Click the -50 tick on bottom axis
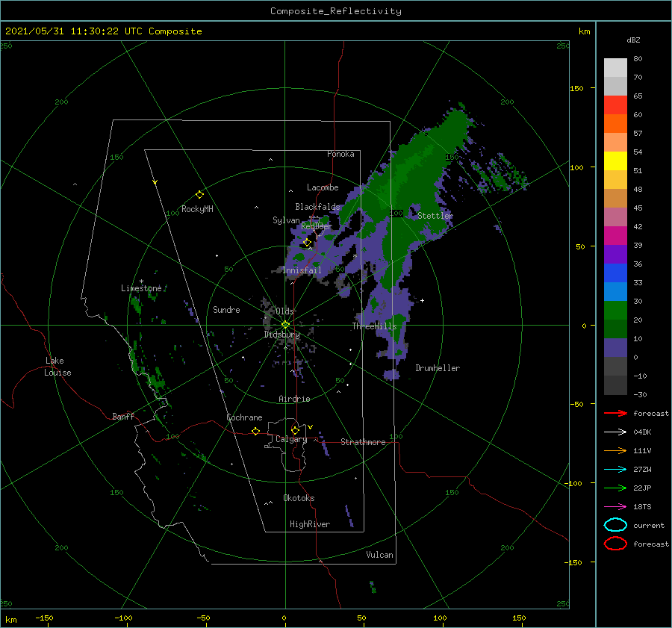This screenshot has height=628, width=672. [203, 618]
